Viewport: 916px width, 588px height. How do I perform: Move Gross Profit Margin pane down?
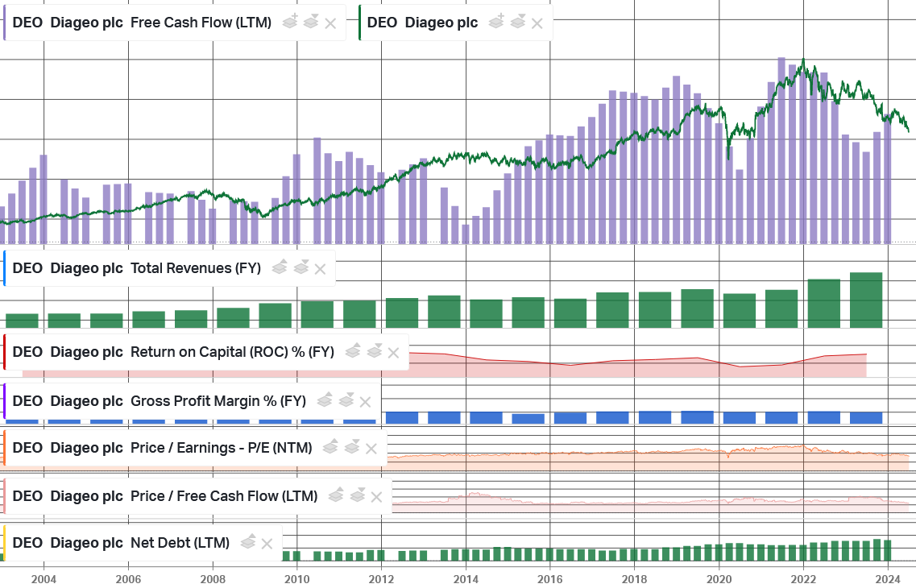pyautogui.click(x=346, y=400)
